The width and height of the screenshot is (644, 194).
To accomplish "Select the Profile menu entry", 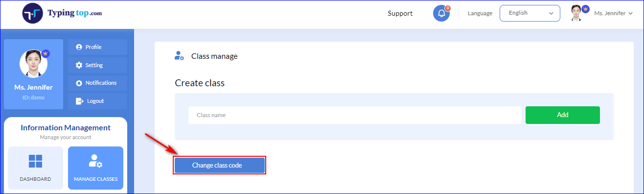I will click(x=98, y=47).
